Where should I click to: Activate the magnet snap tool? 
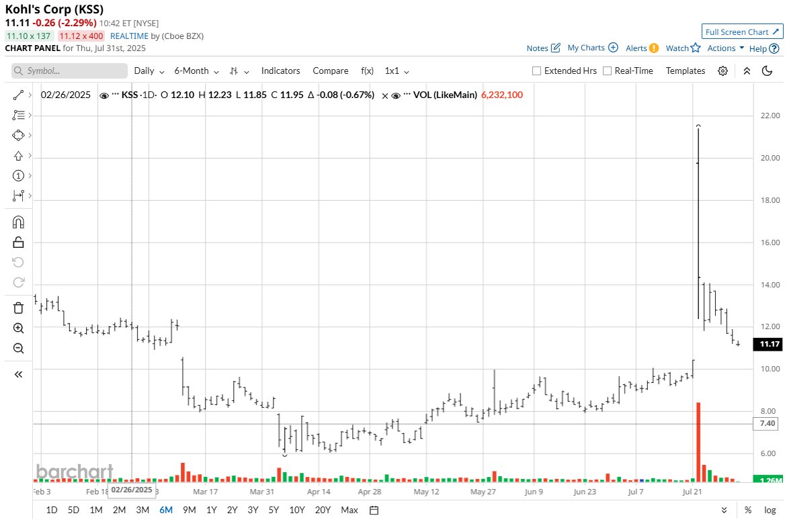18,222
